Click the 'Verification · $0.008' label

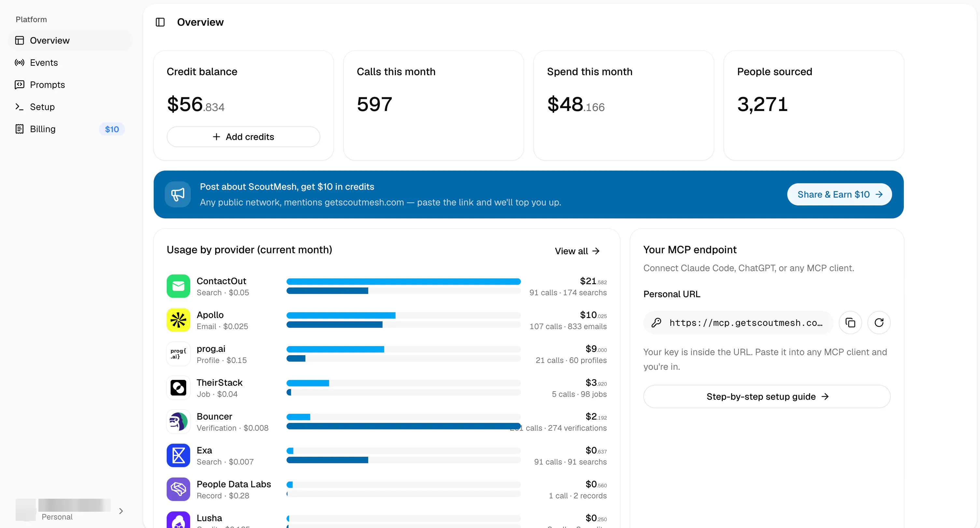(x=232, y=428)
